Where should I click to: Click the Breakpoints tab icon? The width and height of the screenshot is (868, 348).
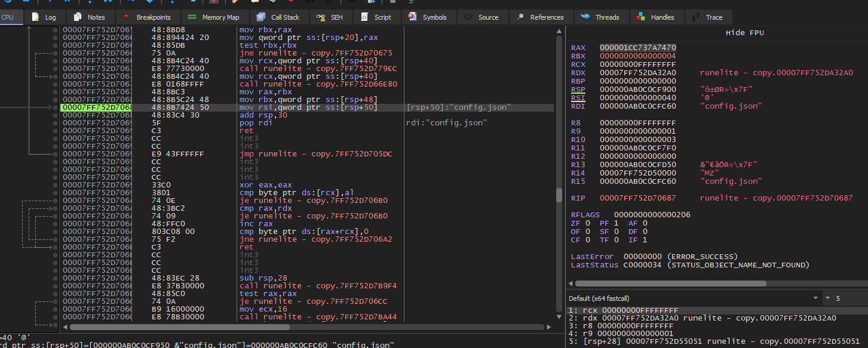(127, 17)
